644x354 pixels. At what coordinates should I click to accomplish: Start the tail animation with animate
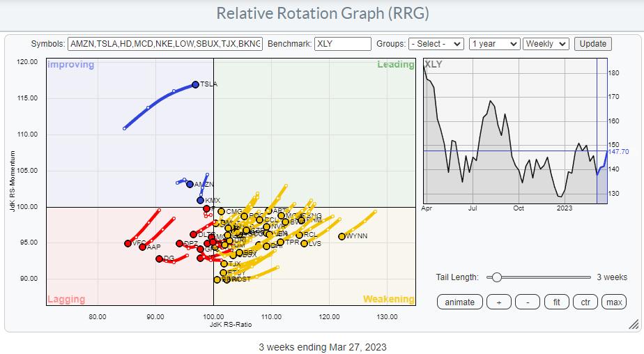point(459,302)
